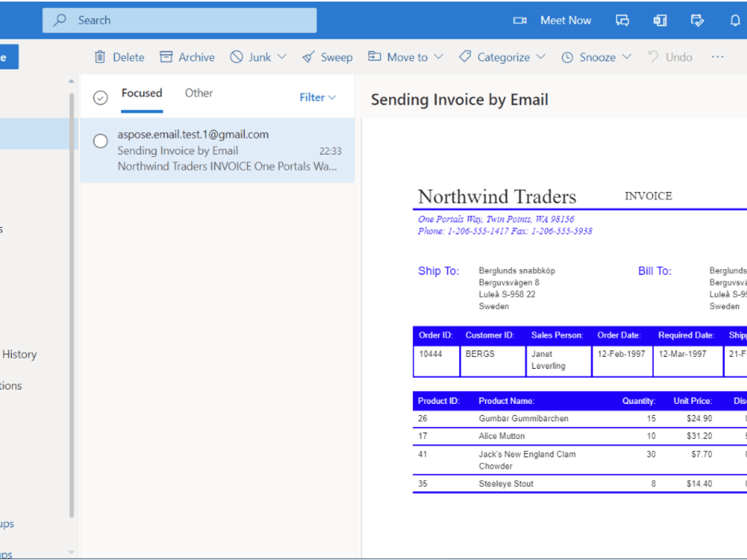Viewport: 747px width, 560px height.
Task: Click the 'Luleå S-958 22' ship-to line
Action: pos(507,295)
